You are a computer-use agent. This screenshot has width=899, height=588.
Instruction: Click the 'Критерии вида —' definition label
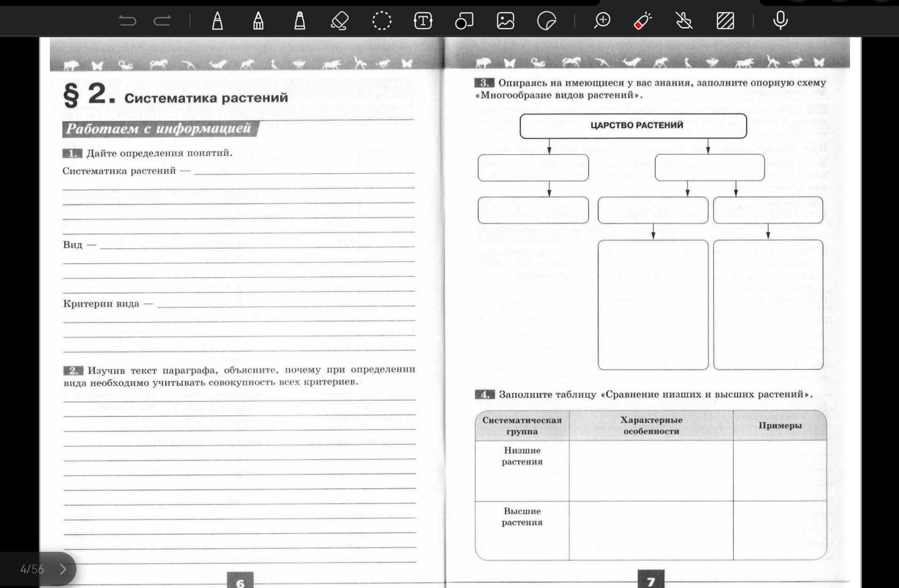tap(108, 304)
